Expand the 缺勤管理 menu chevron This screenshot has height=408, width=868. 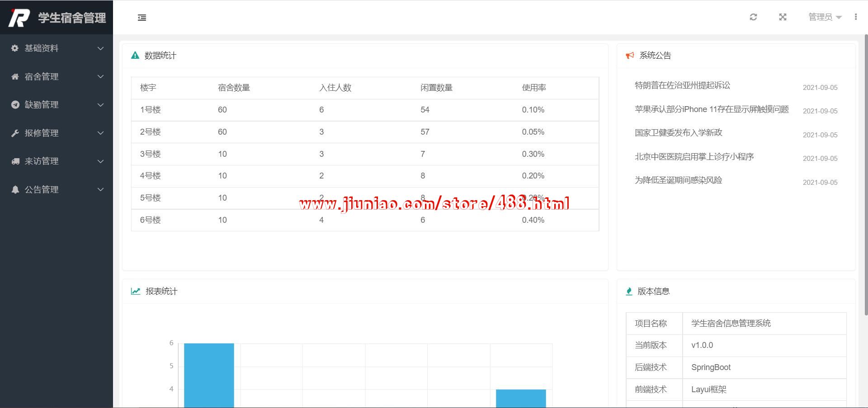tap(101, 105)
